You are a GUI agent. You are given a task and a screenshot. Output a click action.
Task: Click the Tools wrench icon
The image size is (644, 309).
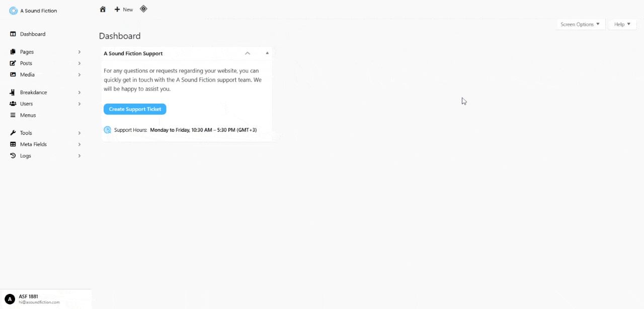click(13, 133)
